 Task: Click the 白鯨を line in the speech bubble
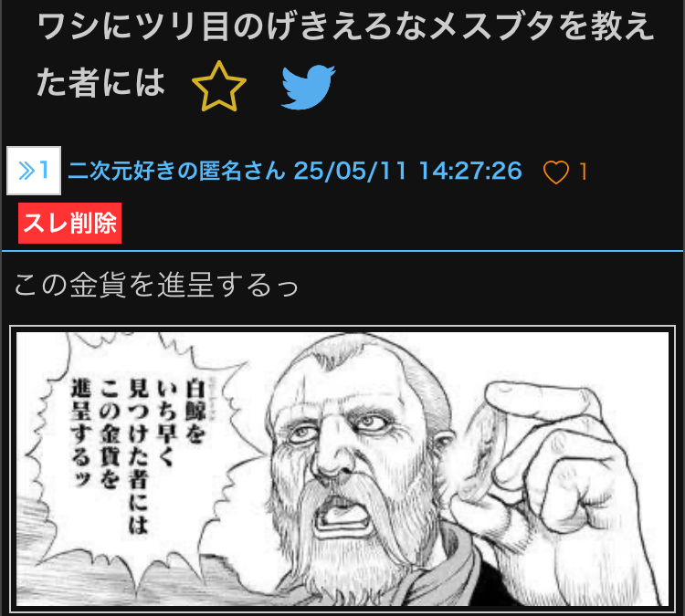click(195, 411)
